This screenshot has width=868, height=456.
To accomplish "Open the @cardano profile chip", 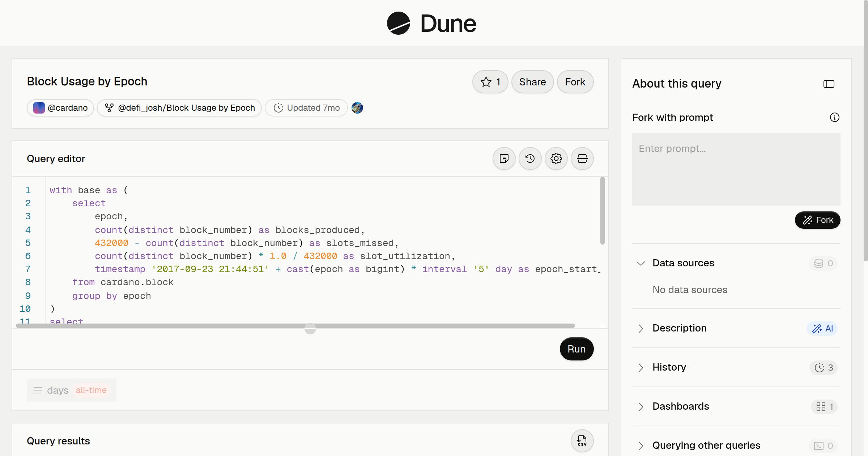I will click(60, 108).
